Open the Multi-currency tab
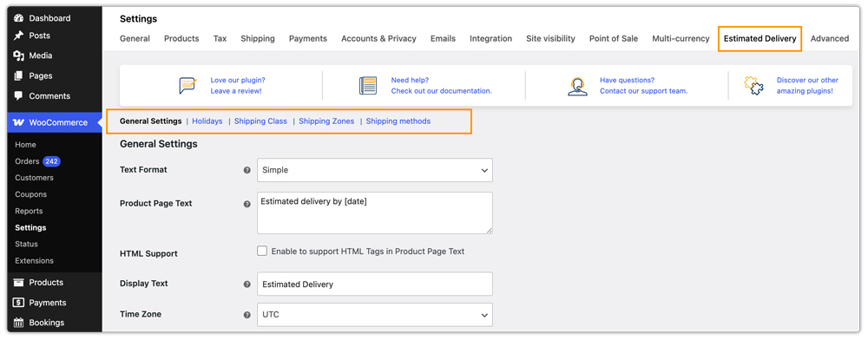The width and height of the screenshot is (868, 340). (x=681, y=39)
